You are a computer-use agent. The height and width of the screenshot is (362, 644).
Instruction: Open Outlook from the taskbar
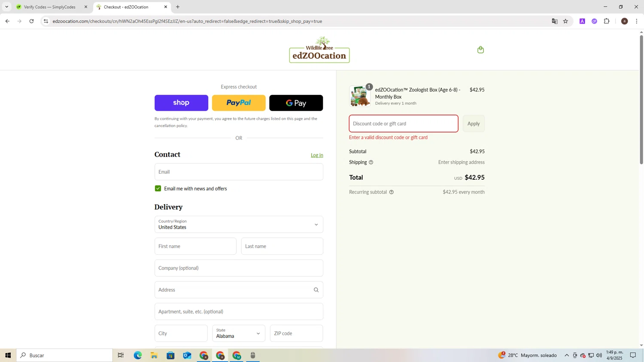(x=187, y=355)
